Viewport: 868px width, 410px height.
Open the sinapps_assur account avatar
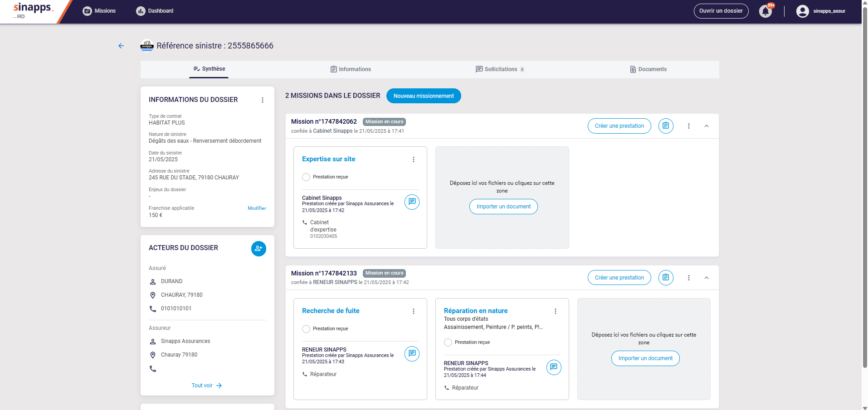tap(802, 11)
